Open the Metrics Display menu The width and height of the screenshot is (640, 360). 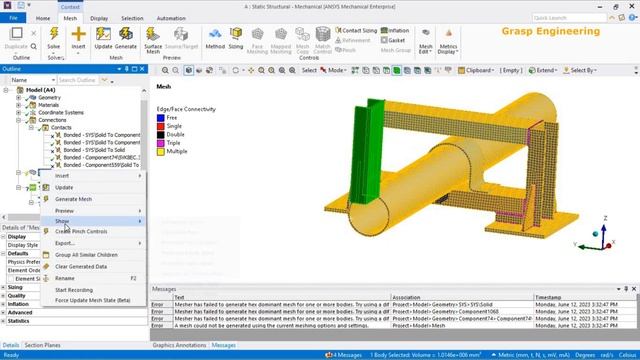pos(448,41)
